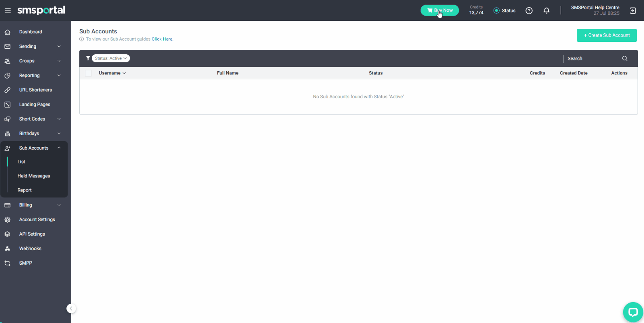644x323 pixels.
Task: Open the live chat bubble
Action: click(633, 312)
